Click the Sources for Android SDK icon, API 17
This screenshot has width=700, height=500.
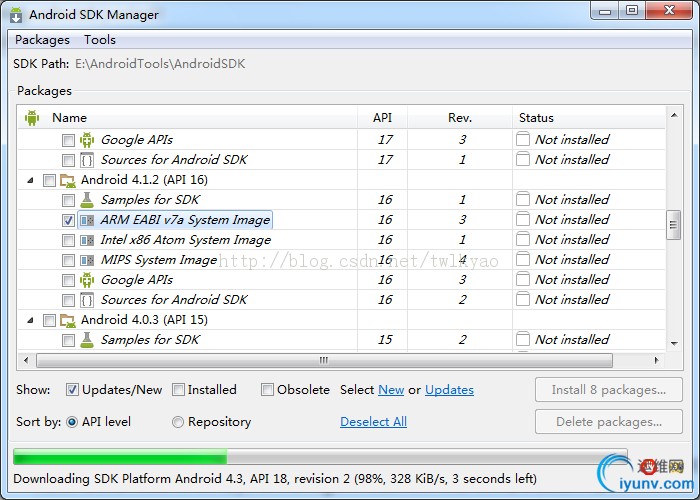[87, 160]
